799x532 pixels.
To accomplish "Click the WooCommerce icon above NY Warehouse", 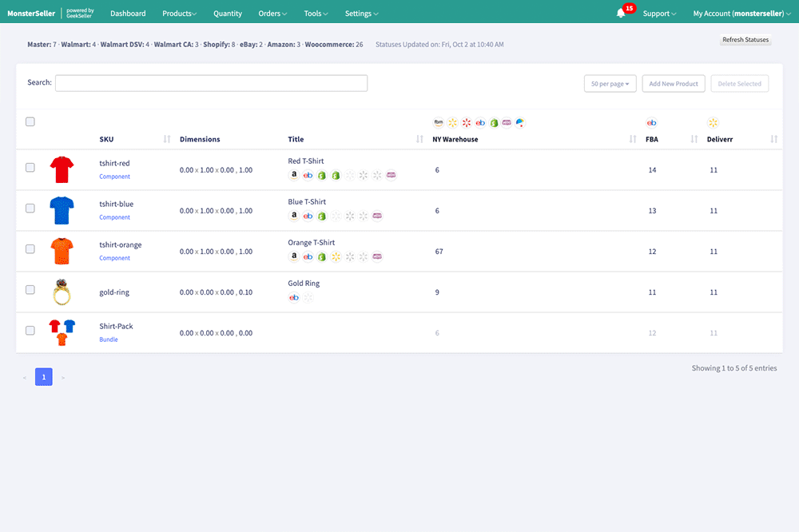I will point(507,123).
